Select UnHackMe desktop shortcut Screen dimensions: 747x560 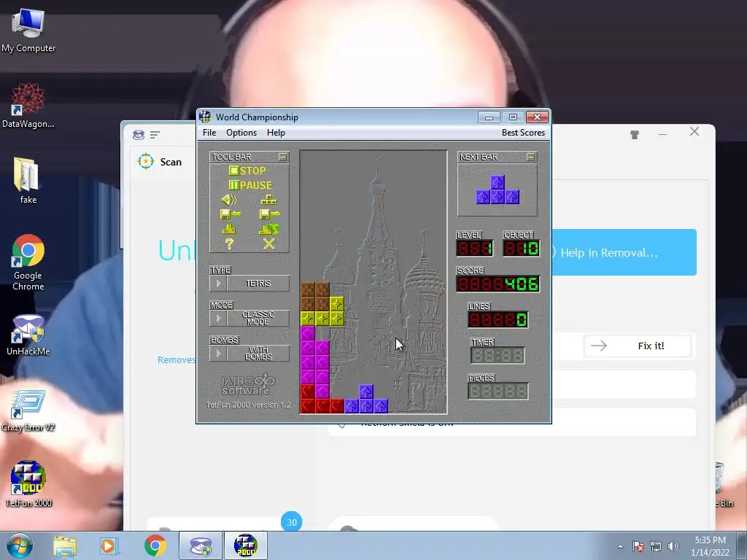click(x=28, y=335)
